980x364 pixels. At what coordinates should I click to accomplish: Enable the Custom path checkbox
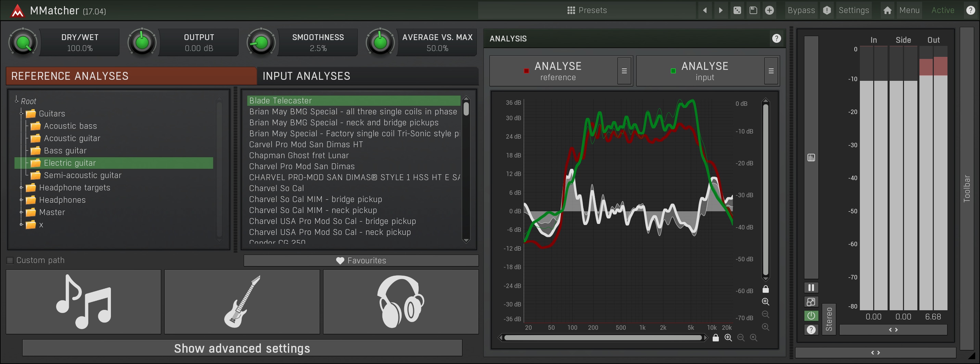click(10, 261)
